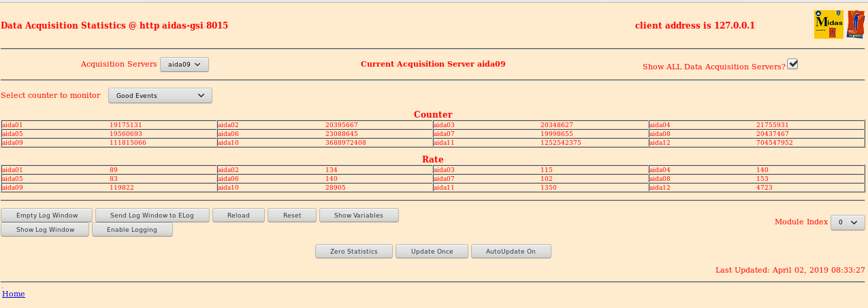
Task: Click aida07 counter value 19998655
Action: click(x=557, y=134)
